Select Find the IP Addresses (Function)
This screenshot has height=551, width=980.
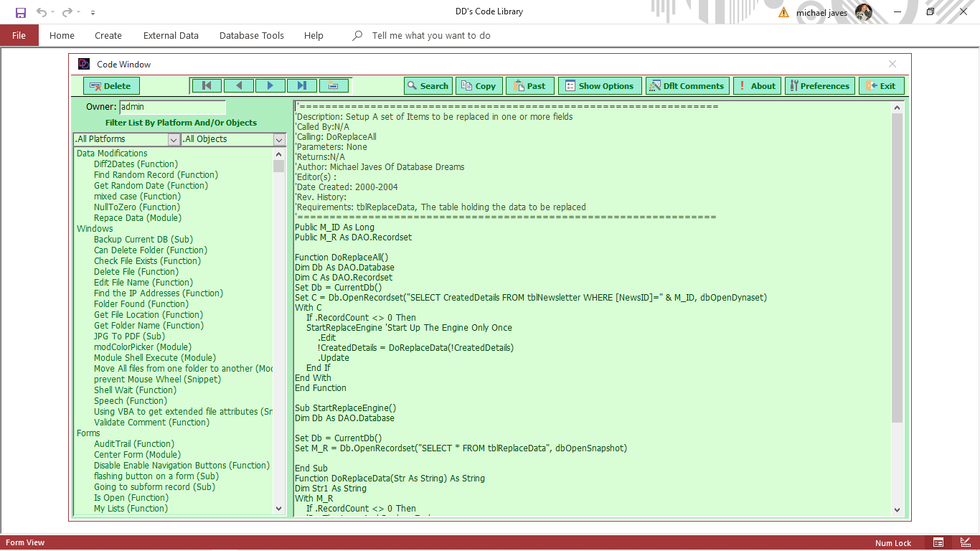coord(159,293)
